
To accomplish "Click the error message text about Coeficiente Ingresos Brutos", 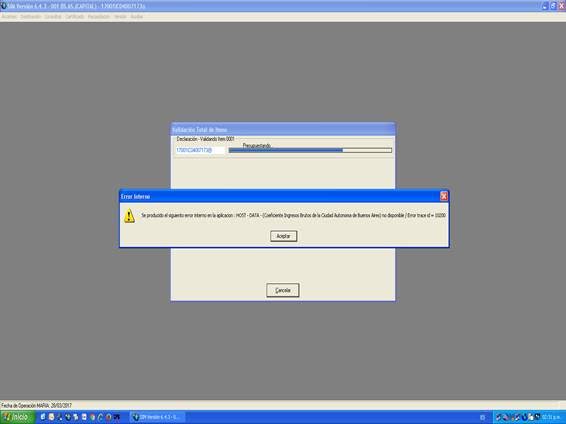I will (x=293, y=215).
